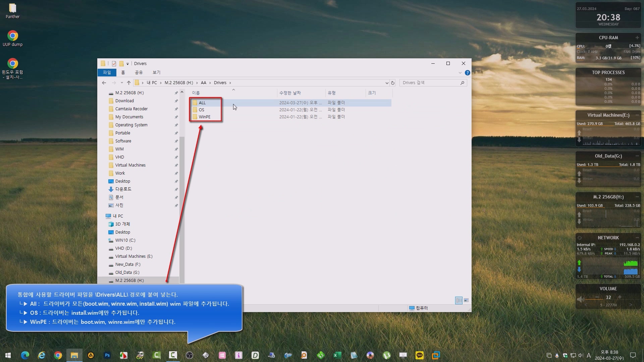The image size is (644, 362).
Task: Collapse the Old_Data(G:) widget
Action: tap(637, 156)
